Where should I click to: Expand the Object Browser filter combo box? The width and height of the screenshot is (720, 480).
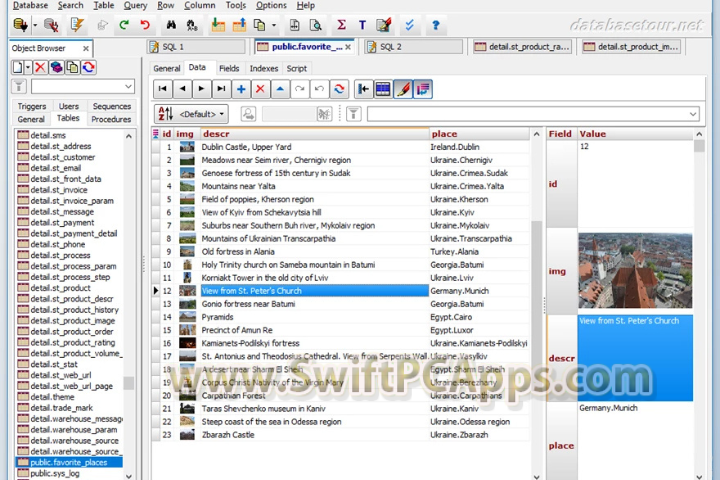point(128,86)
